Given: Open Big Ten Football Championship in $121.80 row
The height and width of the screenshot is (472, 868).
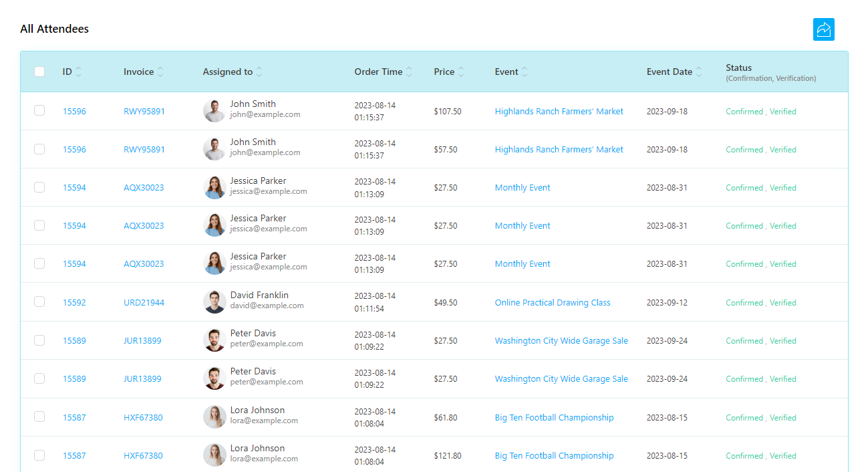Looking at the screenshot, I should [x=554, y=456].
